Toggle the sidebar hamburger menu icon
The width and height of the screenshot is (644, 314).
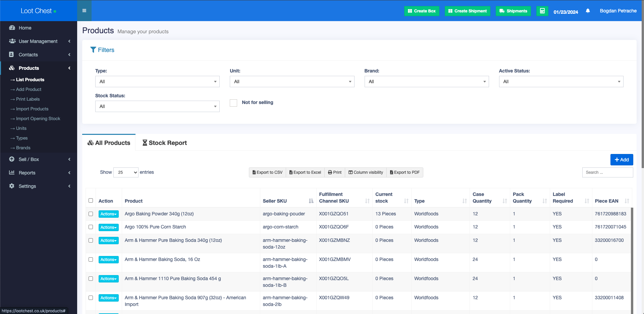[84, 11]
